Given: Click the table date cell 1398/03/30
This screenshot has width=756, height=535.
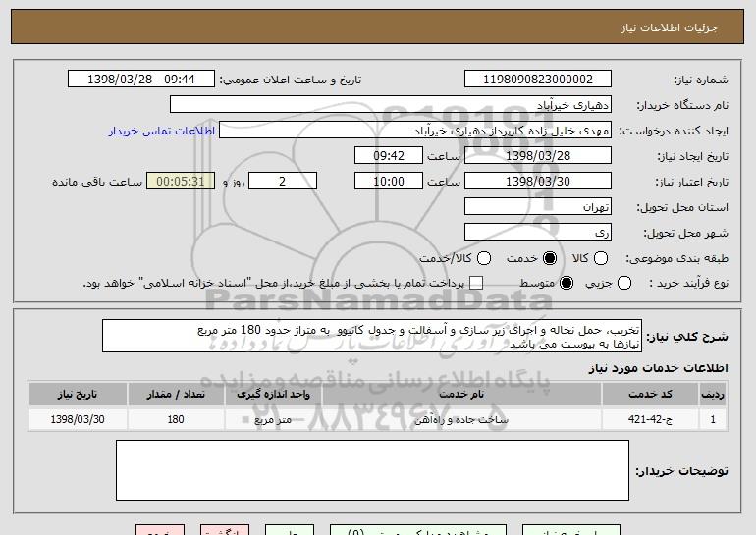Looking at the screenshot, I should coord(78,419).
